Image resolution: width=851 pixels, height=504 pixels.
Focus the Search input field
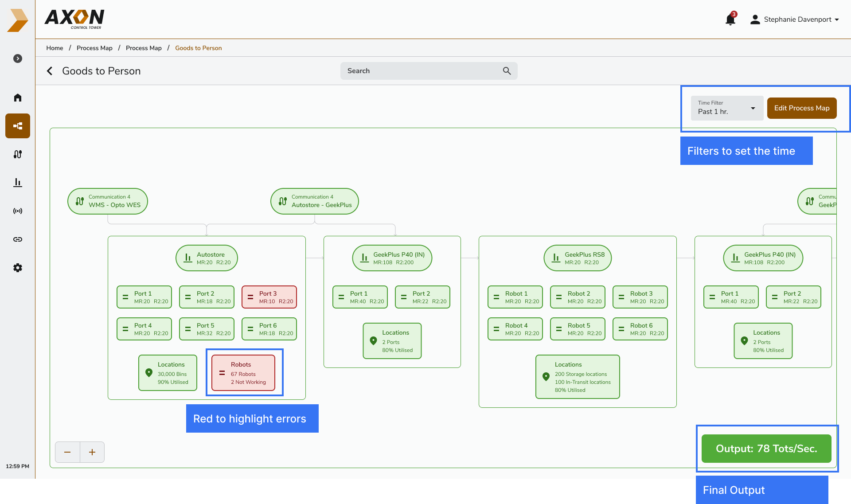(429, 71)
